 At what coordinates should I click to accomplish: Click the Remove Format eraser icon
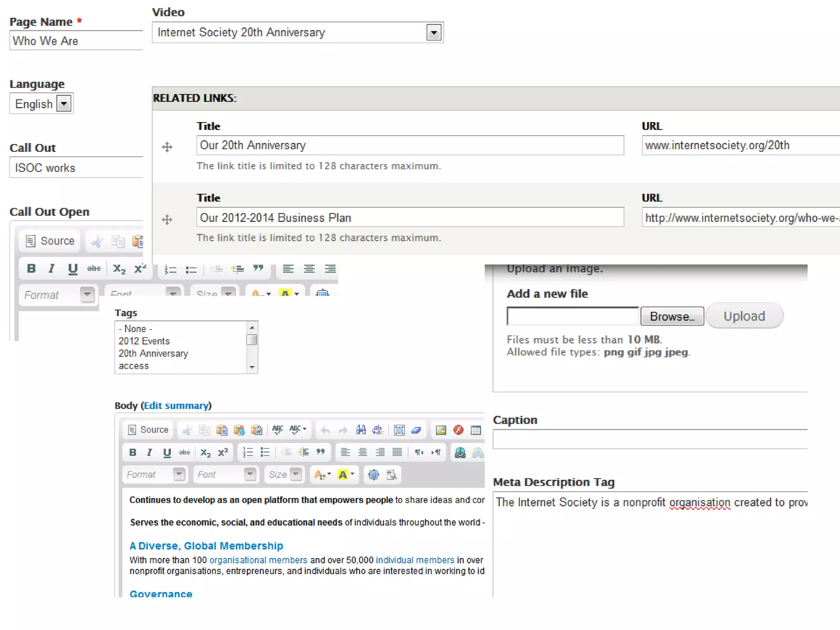coord(416,429)
